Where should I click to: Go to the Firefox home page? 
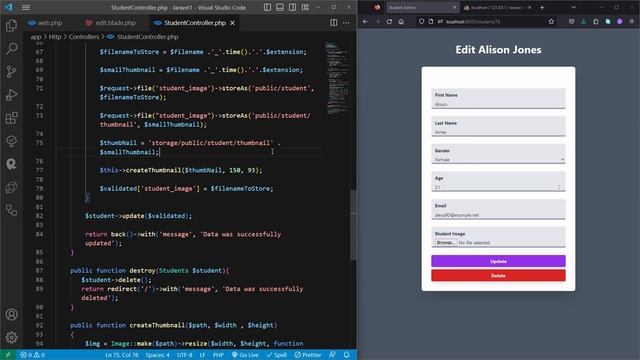pyautogui.click(x=401, y=22)
